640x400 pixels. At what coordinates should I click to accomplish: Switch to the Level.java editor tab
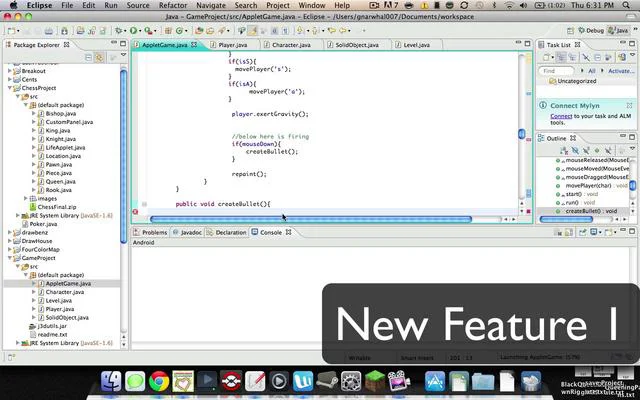416,45
